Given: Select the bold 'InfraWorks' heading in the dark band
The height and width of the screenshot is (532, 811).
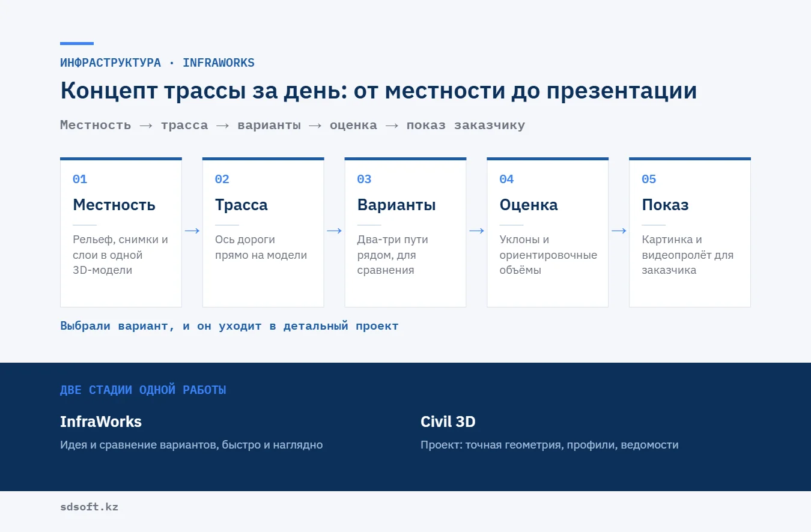Looking at the screenshot, I should tap(101, 422).
